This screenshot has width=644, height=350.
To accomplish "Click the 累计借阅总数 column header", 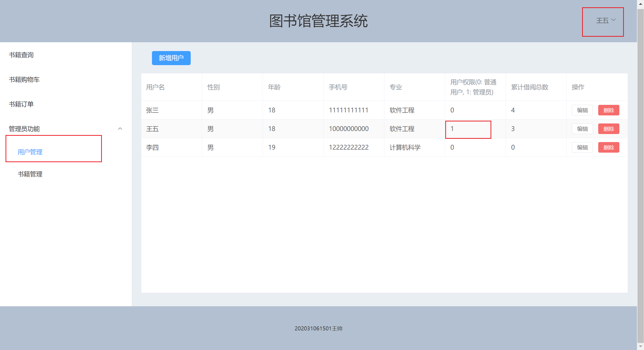I will pos(530,87).
